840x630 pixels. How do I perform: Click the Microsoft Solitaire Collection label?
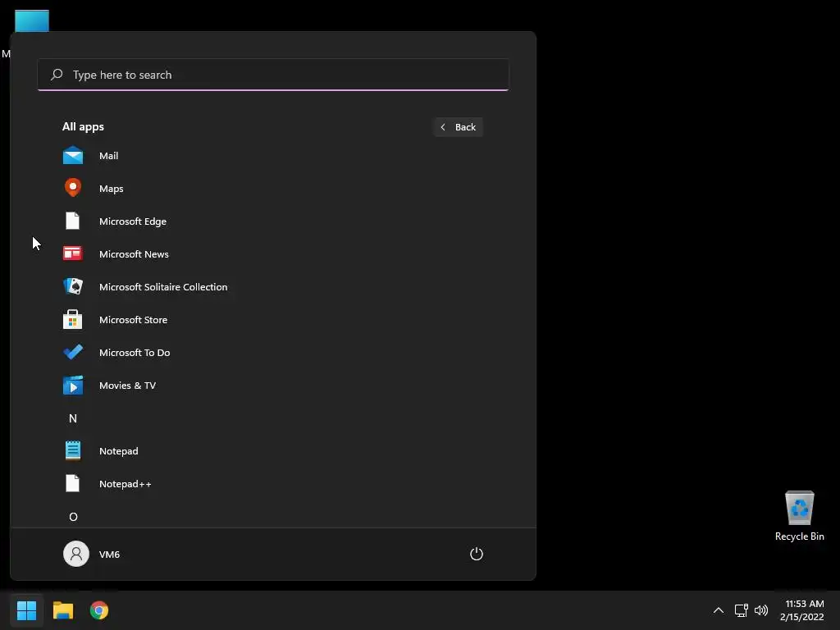[163, 286]
